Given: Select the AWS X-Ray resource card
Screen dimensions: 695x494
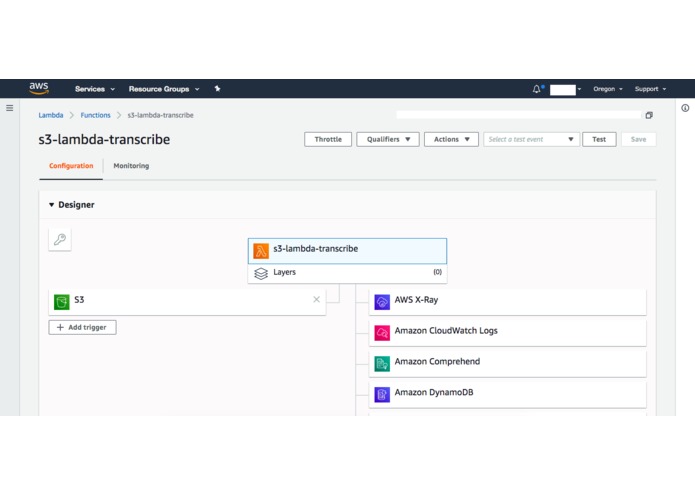Looking at the screenshot, I should click(508, 302).
